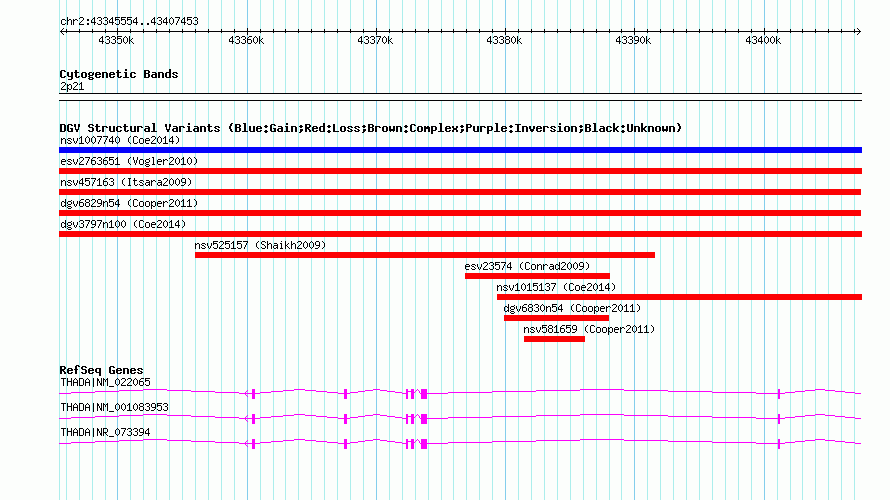Click the THADA|NR_073394 gene label
890x500 pixels.
pyautogui.click(x=106, y=432)
